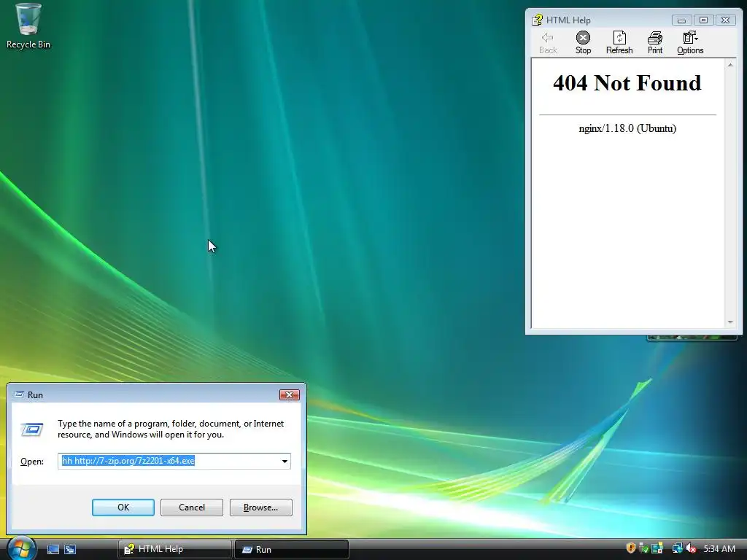The image size is (747, 560).
Task: Click Browse... in the Run dialog
Action: (x=260, y=507)
